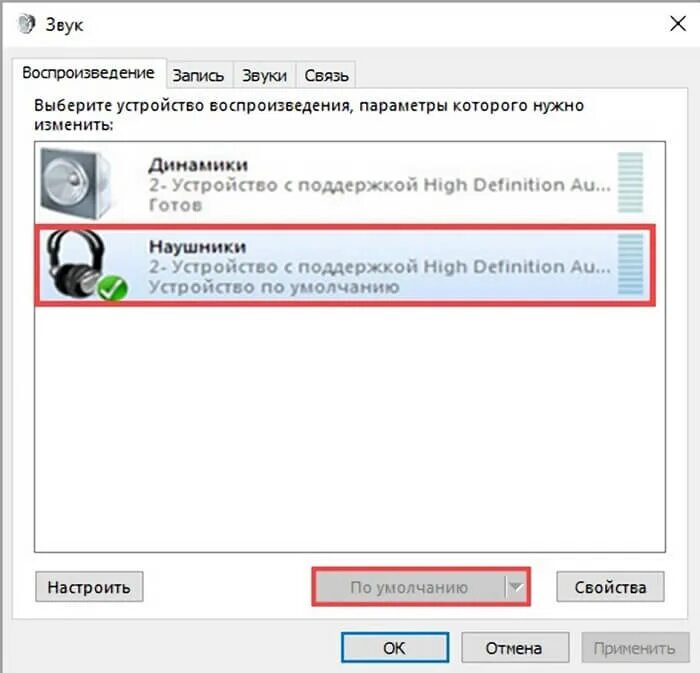The image size is (700, 673).
Task: Click the Динамики speaker icon
Action: pyautogui.click(x=76, y=183)
